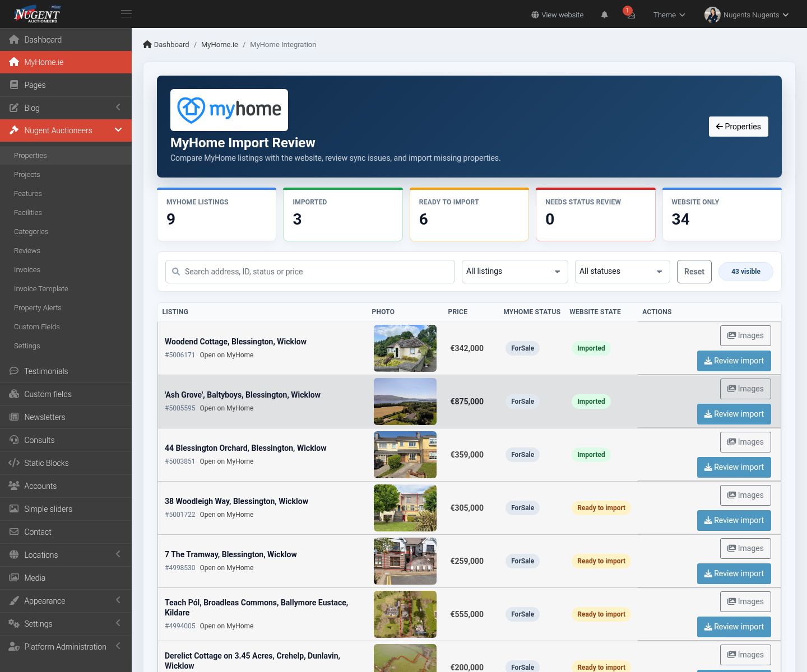Screen dimensions: 807x672
Task: Click the Reset filters button
Action: 694,272
